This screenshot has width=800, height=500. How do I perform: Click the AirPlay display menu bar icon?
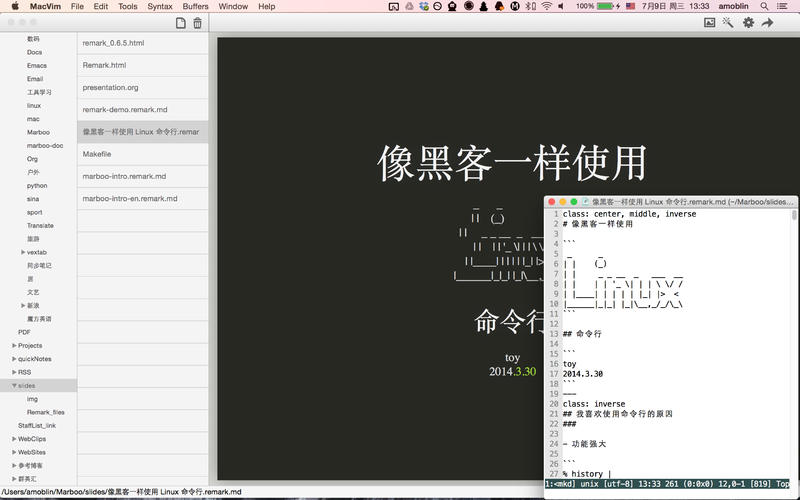[x=393, y=6]
